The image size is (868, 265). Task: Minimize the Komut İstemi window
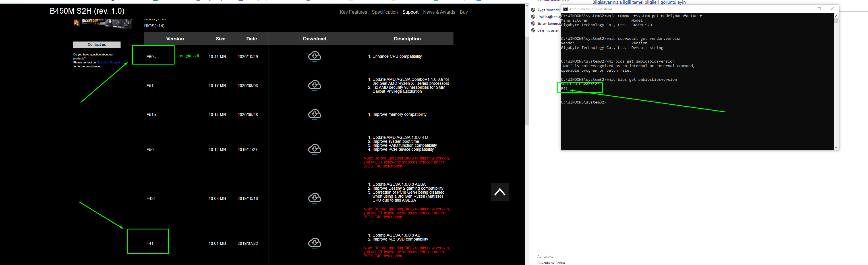pyautogui.click(x=806, y=9)
